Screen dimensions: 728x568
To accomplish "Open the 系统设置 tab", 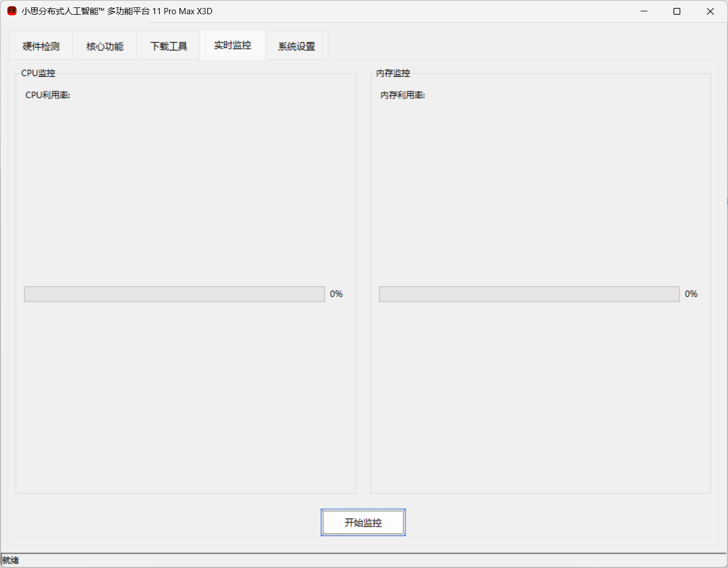I will pos(296,47).
